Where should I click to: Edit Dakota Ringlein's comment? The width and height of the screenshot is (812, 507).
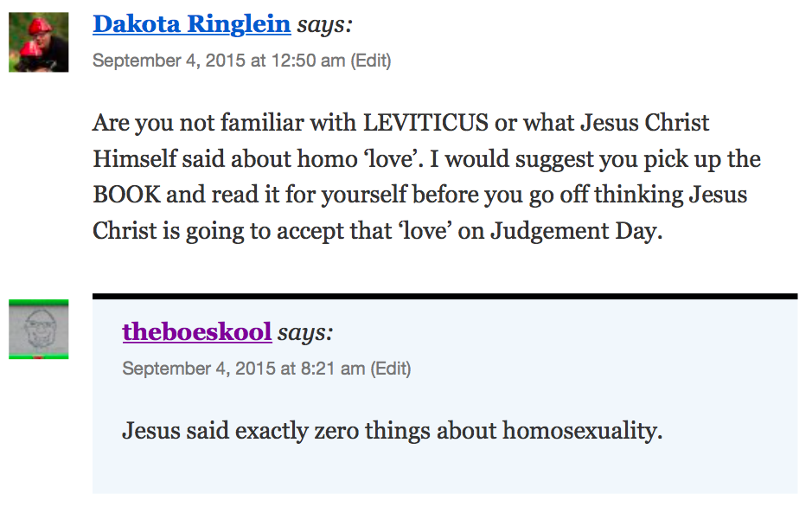coord(371,61)
